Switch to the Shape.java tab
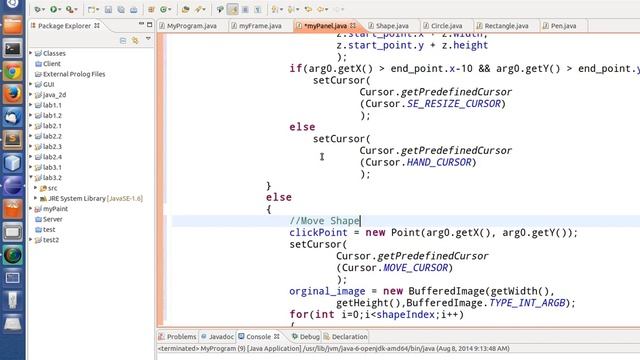 pos(389,26)
